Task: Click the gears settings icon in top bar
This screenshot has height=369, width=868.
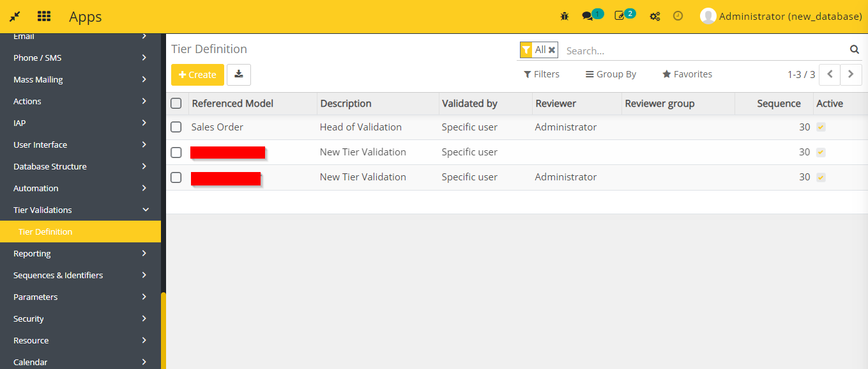Action: point(655,16)
